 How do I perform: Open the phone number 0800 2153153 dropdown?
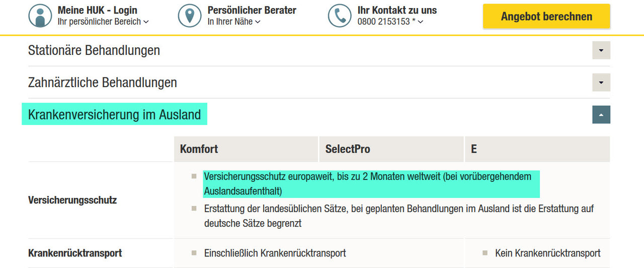390,22
